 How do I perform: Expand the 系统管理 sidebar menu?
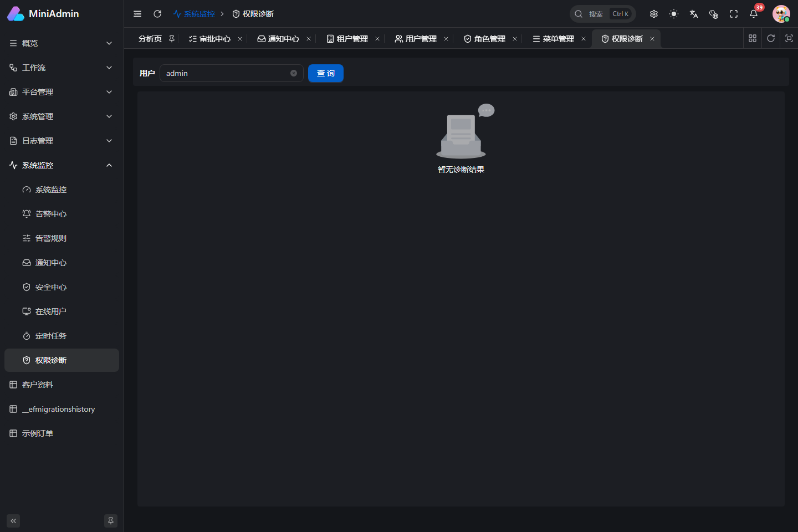pos(62,116)
